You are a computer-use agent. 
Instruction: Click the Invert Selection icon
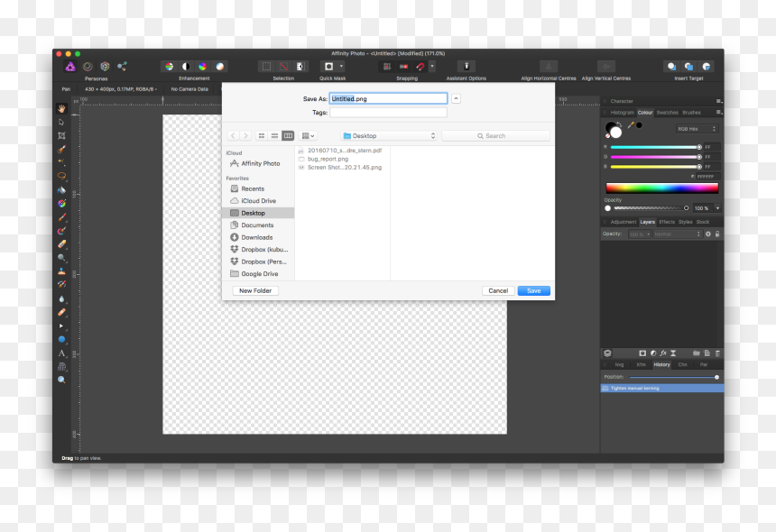click(x=300, y=66)
